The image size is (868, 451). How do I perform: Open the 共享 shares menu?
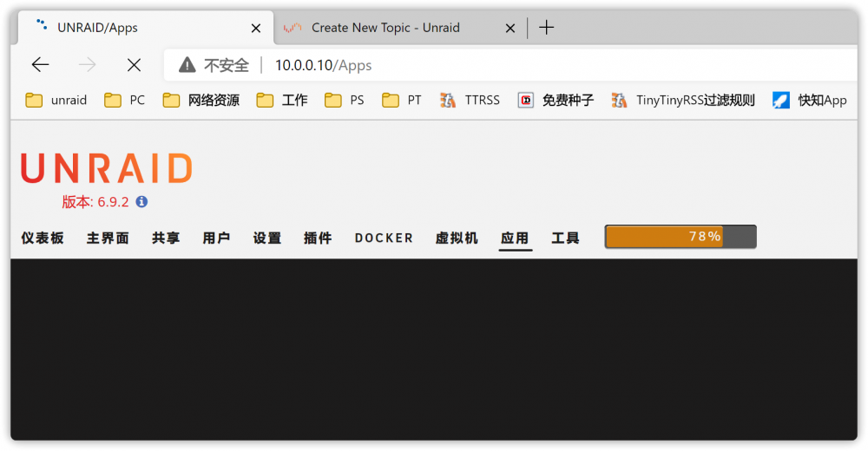click(166, 238)
